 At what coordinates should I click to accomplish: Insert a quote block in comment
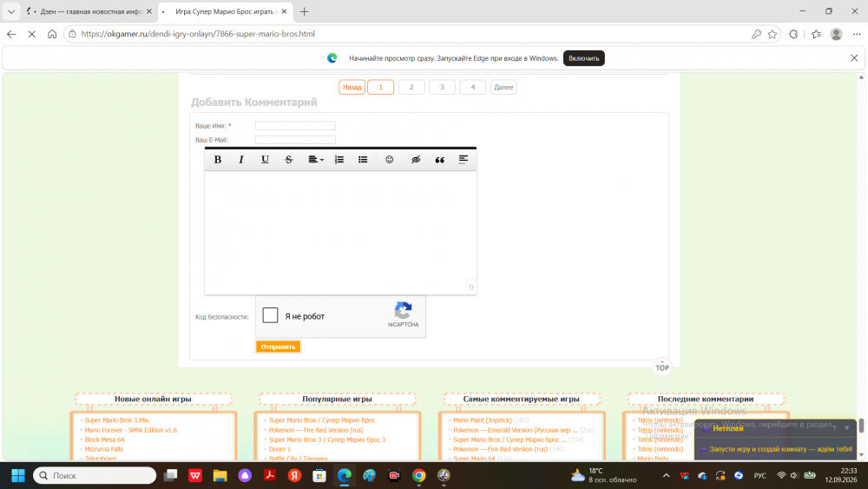tap(439, 160)
